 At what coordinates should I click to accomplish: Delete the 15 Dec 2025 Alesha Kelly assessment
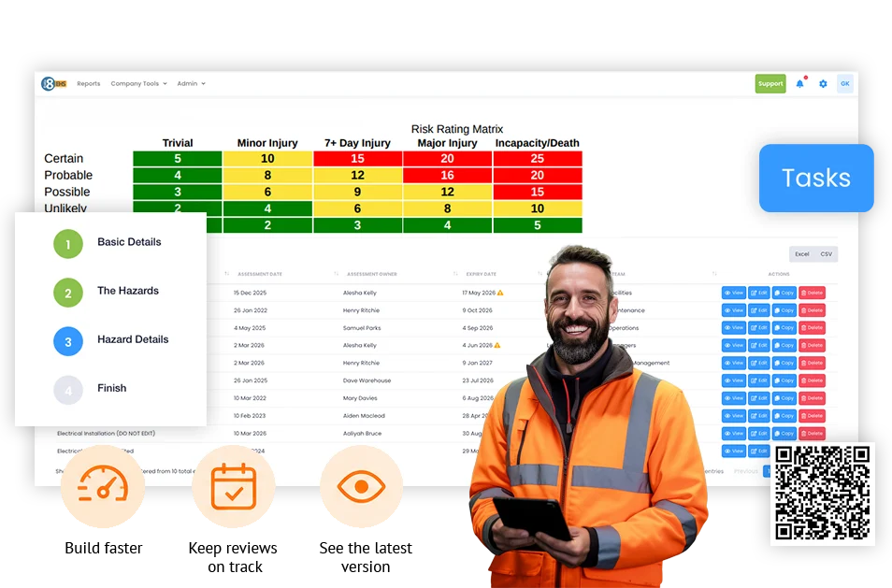(812, 293)
